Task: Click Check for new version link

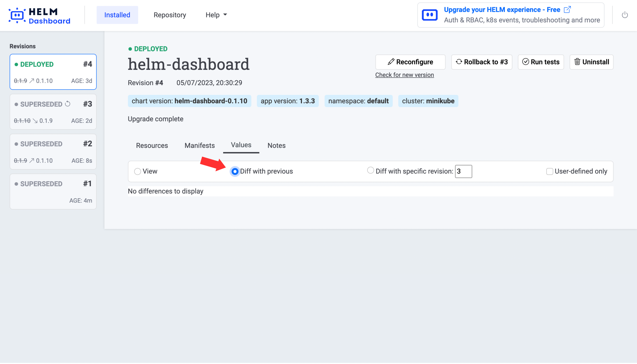Action: coord(404,75)
